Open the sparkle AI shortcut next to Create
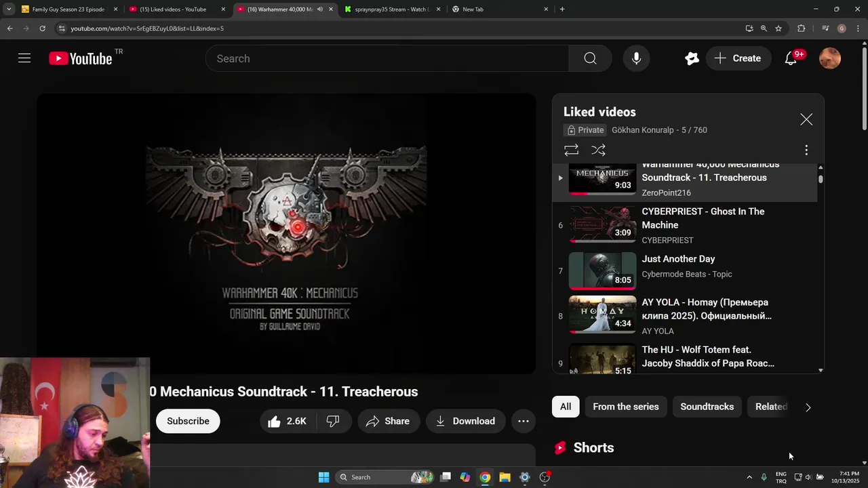The width and height of the screenshot is (868, 488). pyautogui.click(x=692, y=58)
